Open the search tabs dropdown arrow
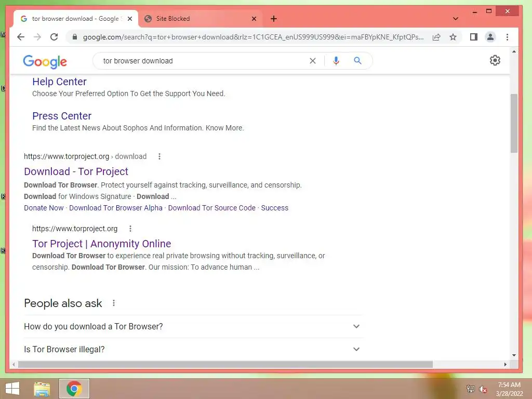 tap(456, 19)
